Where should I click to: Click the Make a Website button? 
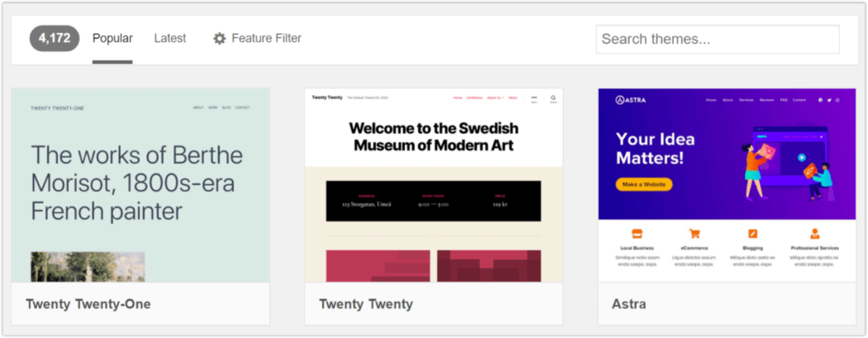click(643, 184)
